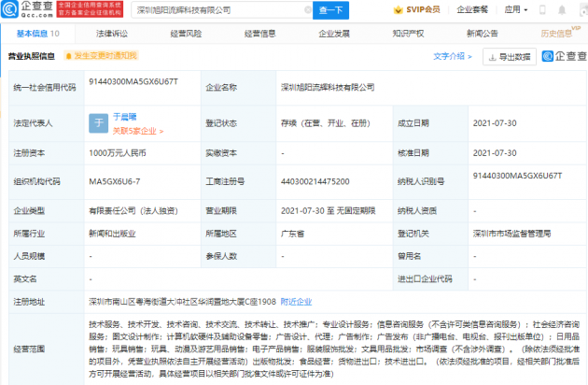Screen dimensions: 588x385
Task: Click industry value 新闻和出版业
Action: pos(112,234)
